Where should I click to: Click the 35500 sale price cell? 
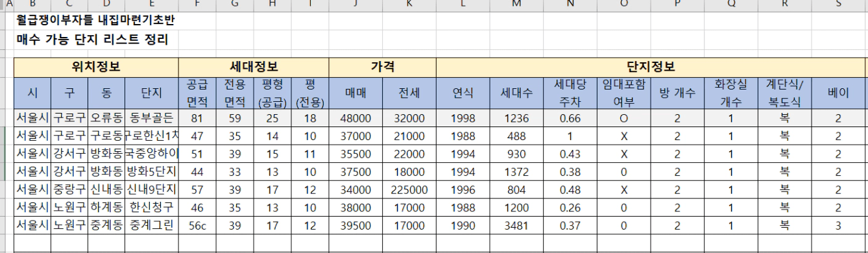(356, 154)
